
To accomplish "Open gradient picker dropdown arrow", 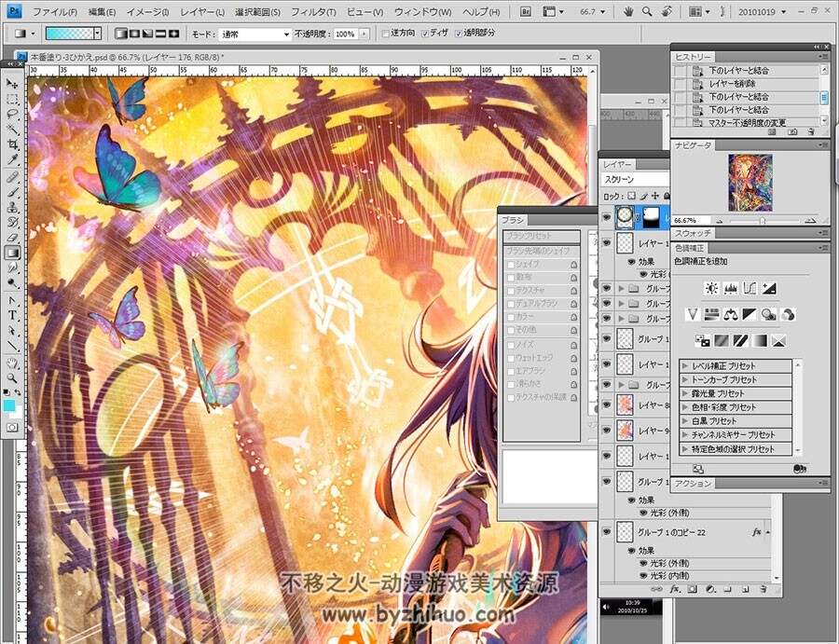I will tap(97, 34).
